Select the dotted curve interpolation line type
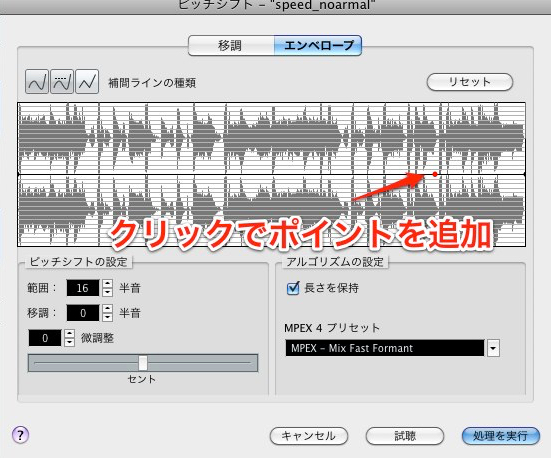Screen dimensions: 551x458 tap(62, 82)
